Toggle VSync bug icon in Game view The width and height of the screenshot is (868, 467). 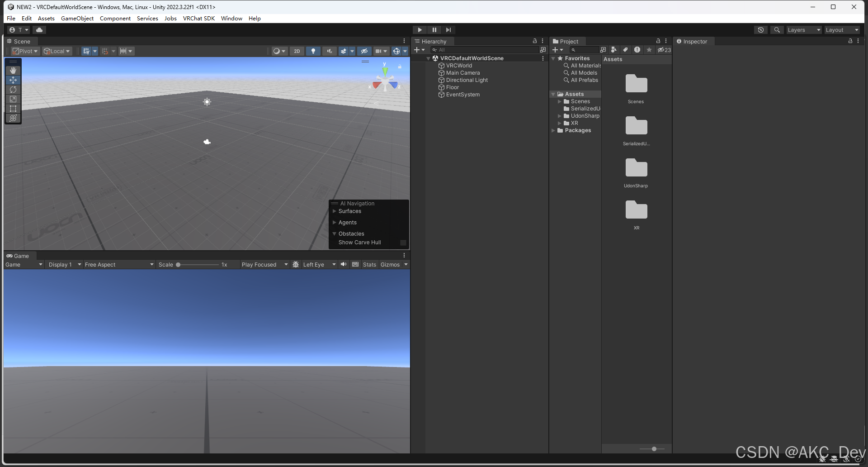(296, 265)
